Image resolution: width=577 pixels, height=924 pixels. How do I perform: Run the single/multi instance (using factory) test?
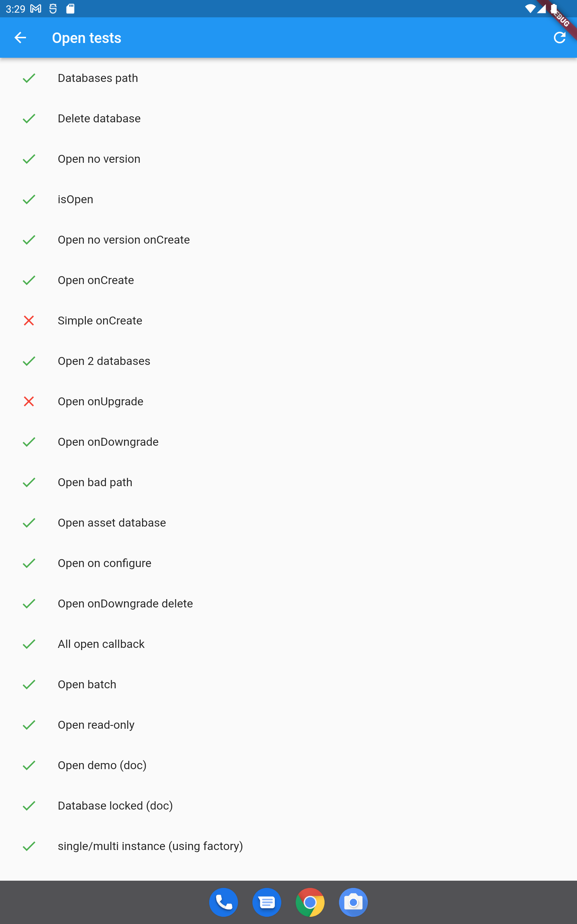tap(151, 846)
